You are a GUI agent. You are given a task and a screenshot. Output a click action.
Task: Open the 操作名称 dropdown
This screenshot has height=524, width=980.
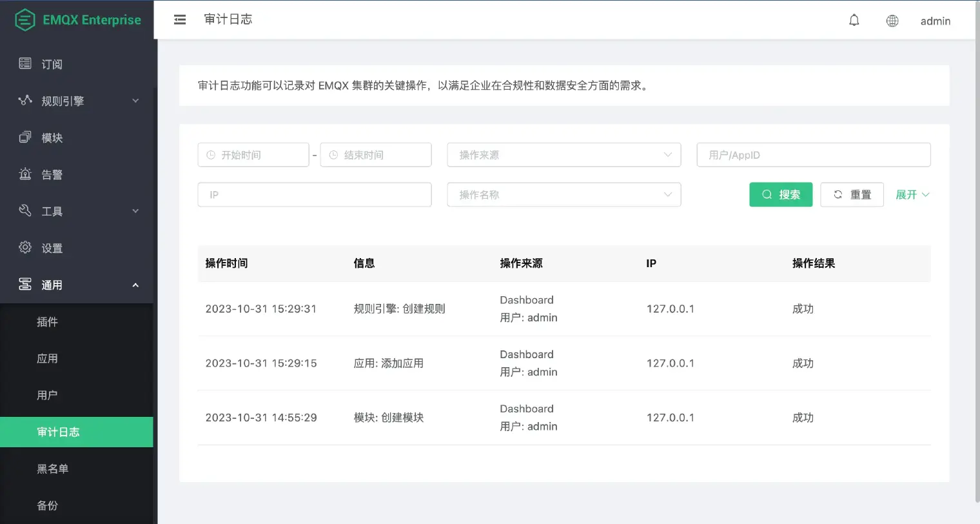coord(564,195)
